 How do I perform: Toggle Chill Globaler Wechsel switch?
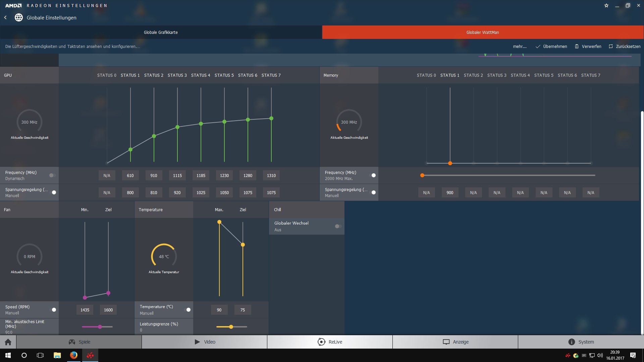coord(338,226)
